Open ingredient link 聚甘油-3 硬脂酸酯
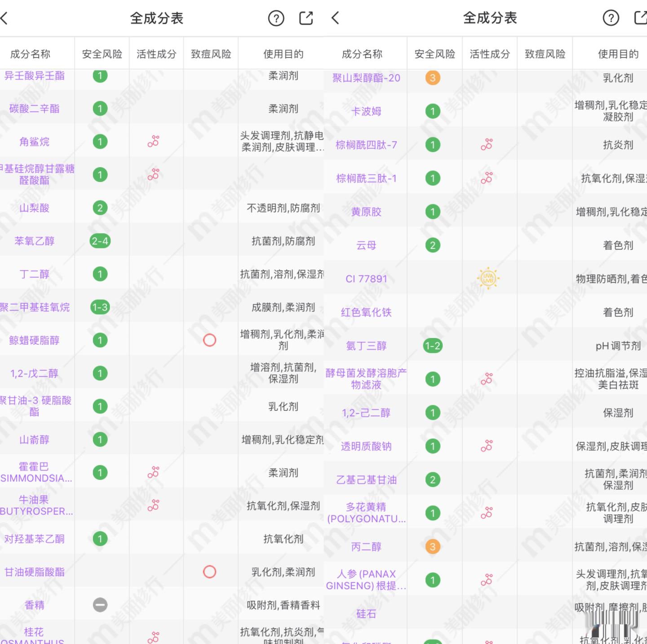Image resolution: width=647 pixels, height=644 pixels. [x=35, y=406]
